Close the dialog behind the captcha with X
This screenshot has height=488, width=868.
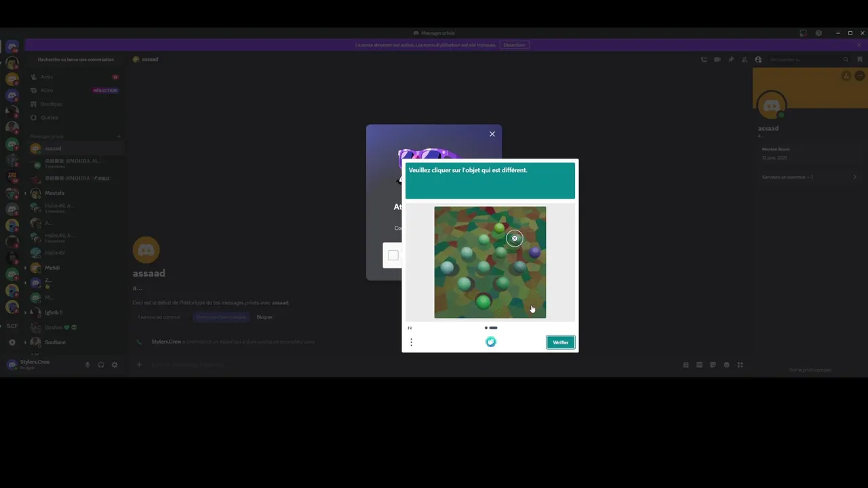point(492,134)
